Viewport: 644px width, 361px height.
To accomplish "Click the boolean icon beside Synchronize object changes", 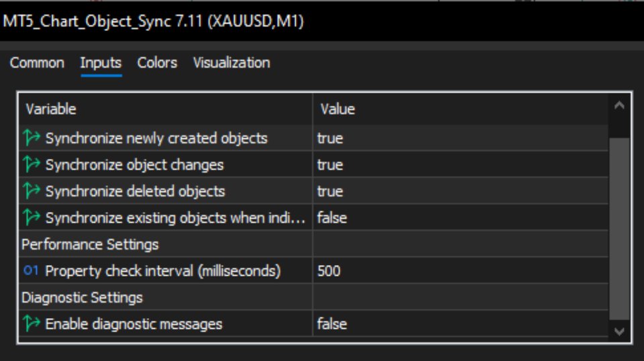I will coord(32,164).
